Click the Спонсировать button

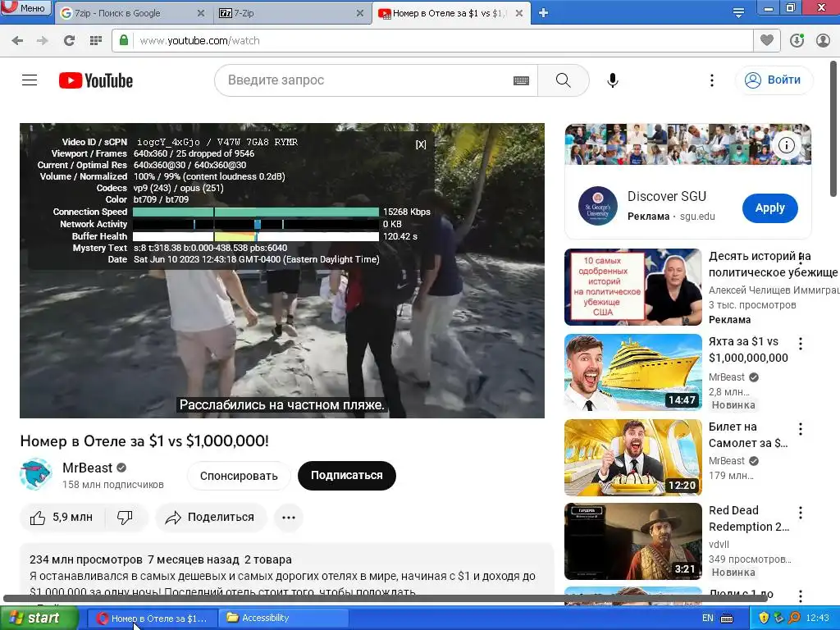click(x=239, y=476)
